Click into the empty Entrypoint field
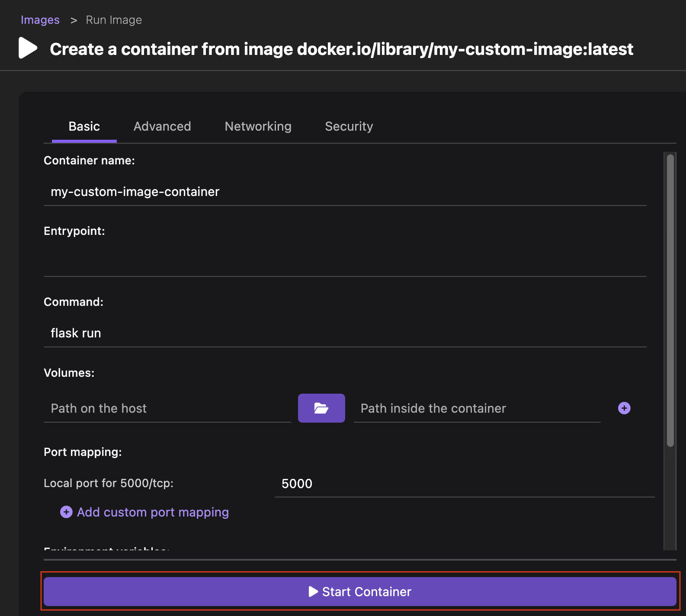Screen dimensions: 686x616 point(345,262)
